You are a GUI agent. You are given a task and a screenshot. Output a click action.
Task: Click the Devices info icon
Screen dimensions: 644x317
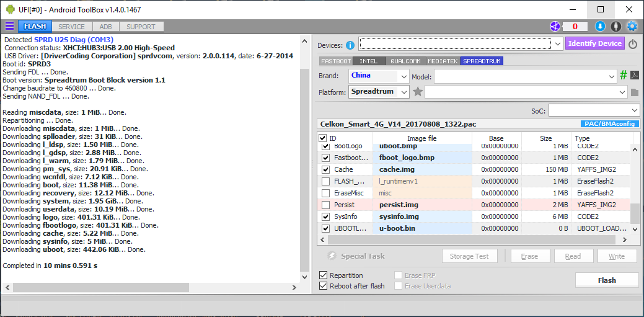pos(350,45)
